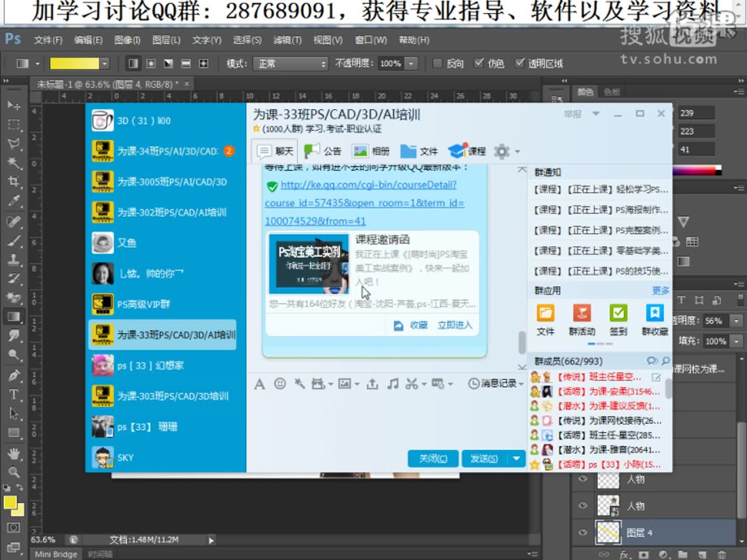This screenshot has width=747, height=560.
Task: Select the Eyedropper tool
Action: [14, 201]
